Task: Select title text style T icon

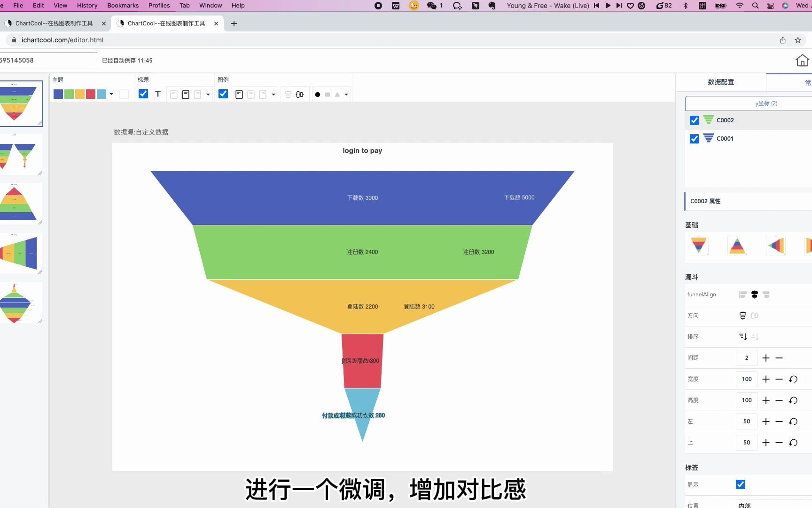Action: click(158, 94)
